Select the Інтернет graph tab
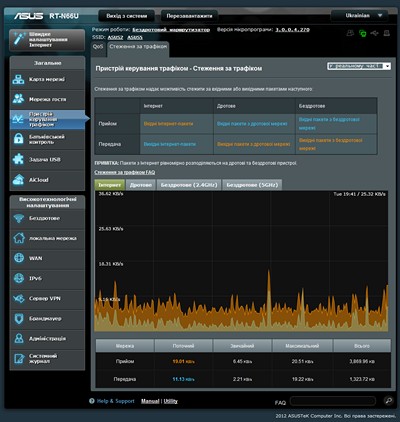This screenshot has height=422, width=400. point(110,185)
